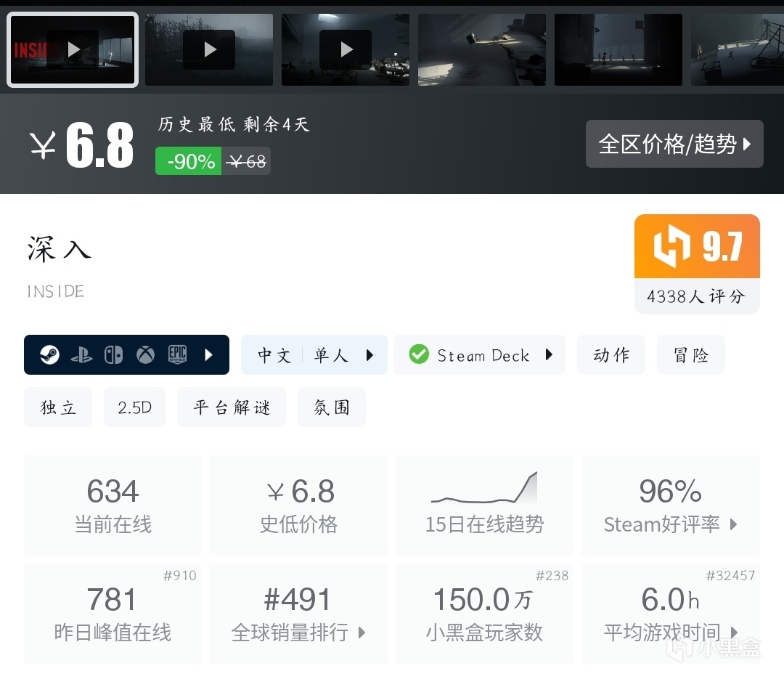Expand the platforms list arrow
Image resolution: width=784 pixels, height=679 pixels.
pos(209,355)
